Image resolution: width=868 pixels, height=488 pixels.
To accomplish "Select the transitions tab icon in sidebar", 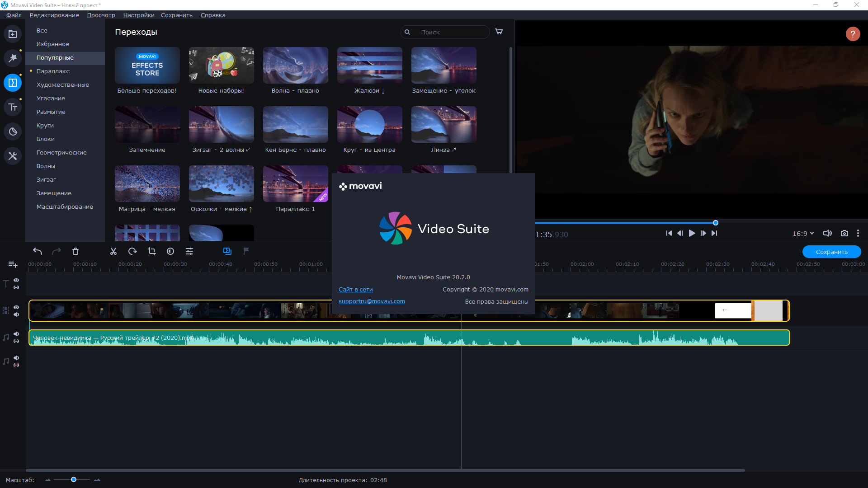I will (x=13, y=83).
